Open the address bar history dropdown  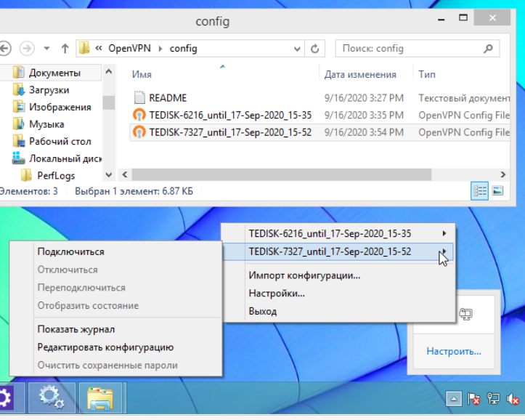(x=298, y=49)
